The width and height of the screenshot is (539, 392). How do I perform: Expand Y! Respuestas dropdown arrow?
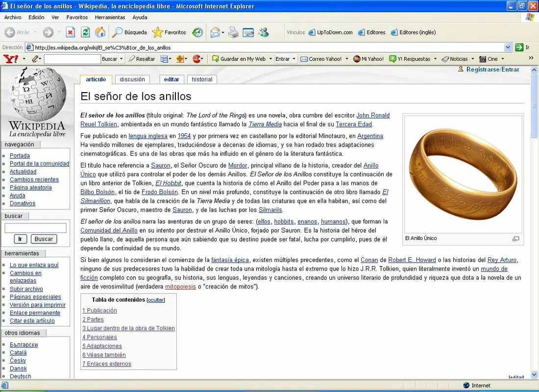435,59
